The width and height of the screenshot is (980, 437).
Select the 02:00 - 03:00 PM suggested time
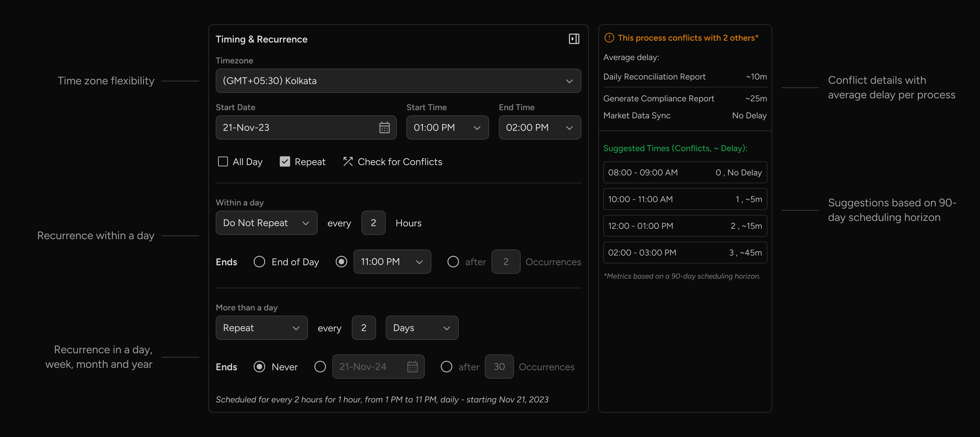(x=684, y=253)
